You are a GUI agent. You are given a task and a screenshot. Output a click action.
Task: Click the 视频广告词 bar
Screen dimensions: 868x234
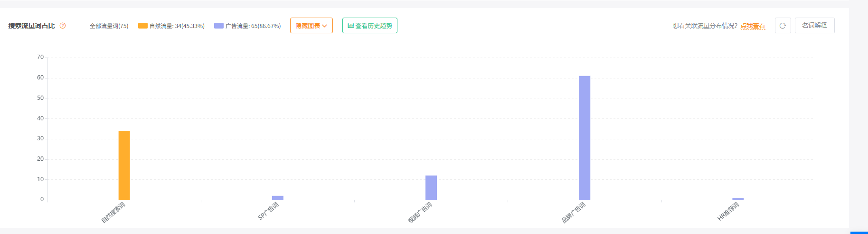point(431,187)
